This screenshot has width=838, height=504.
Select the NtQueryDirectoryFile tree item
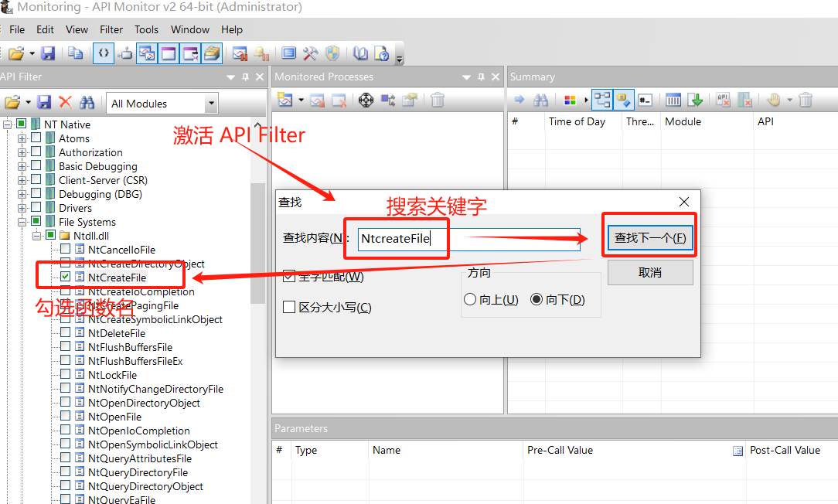pos(138,472)
